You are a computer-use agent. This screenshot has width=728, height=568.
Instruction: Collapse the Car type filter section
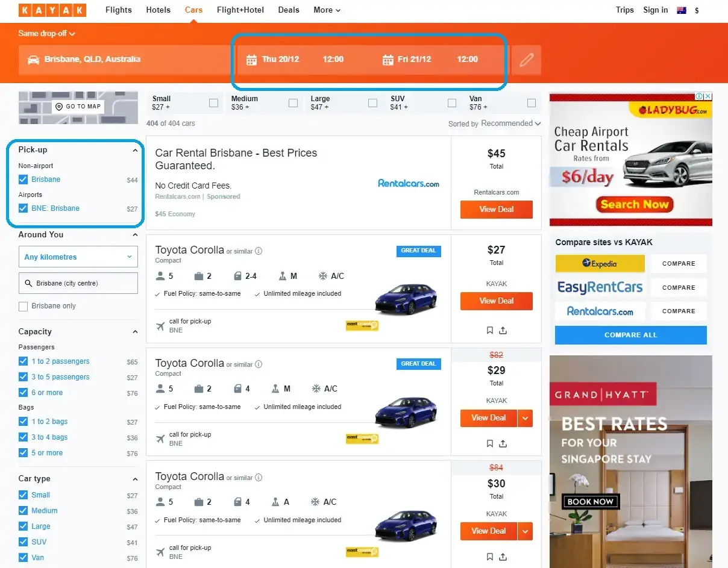coord(135,479)
